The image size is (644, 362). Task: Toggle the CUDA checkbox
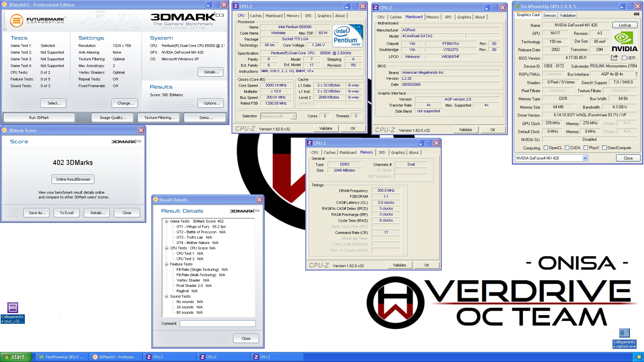(567, 148)
